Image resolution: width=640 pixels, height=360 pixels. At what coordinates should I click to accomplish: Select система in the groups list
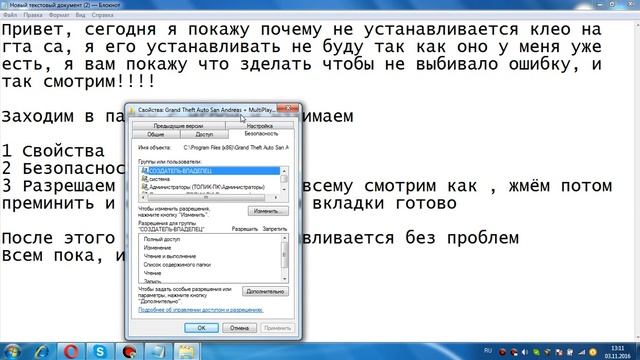pyautogui.click(x=210, y=179)
